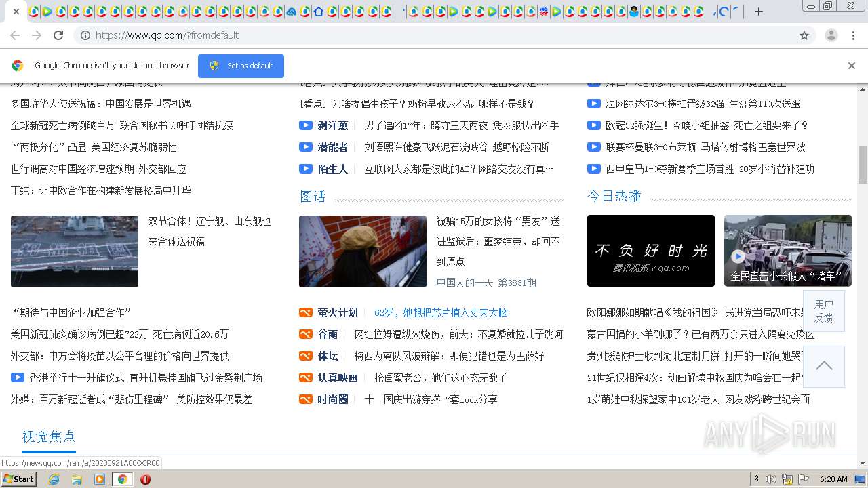This screenshot has width=868, height=488.
Task: Click the page's vertical scrollbar thumb
Action: (x=863, y=165)
